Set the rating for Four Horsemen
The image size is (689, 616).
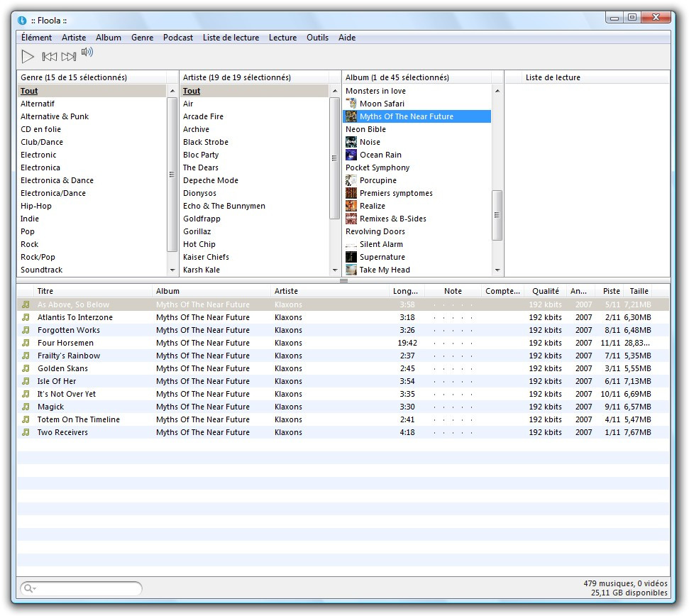click(x=453, y=343)
